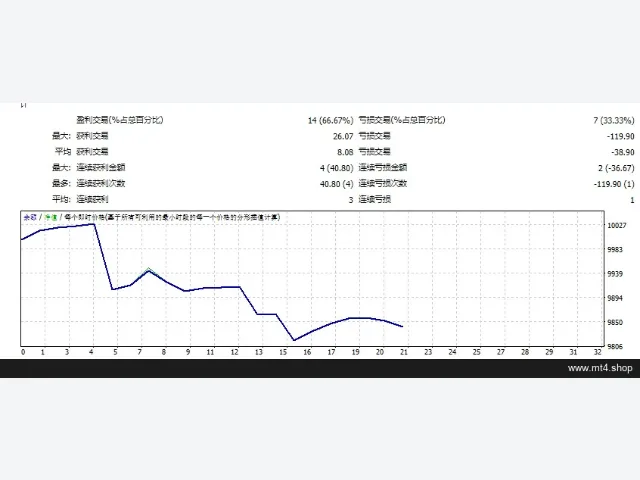Click the 连续获利金额 label
Image resolution: width=640 pixels, height=480 pixels.
[100, 167]
